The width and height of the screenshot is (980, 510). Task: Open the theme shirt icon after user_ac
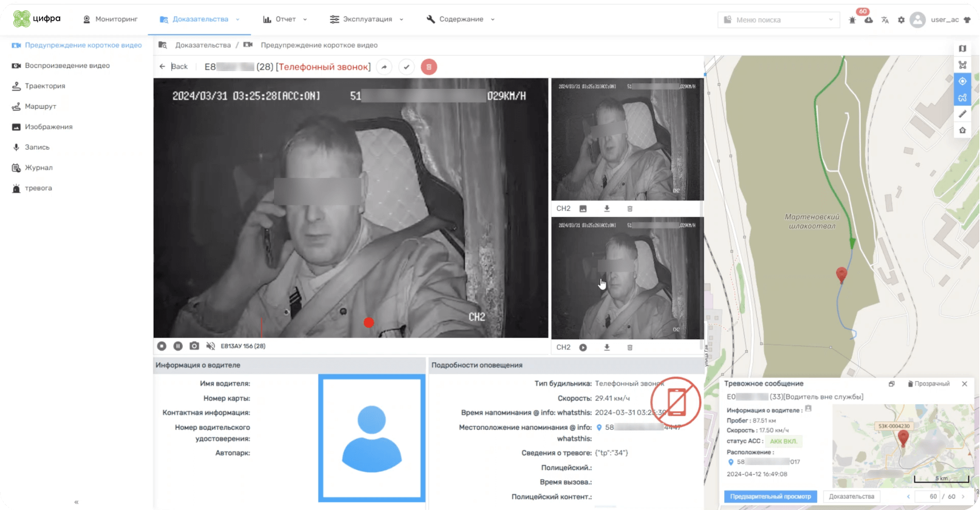[x=967, y=19]
